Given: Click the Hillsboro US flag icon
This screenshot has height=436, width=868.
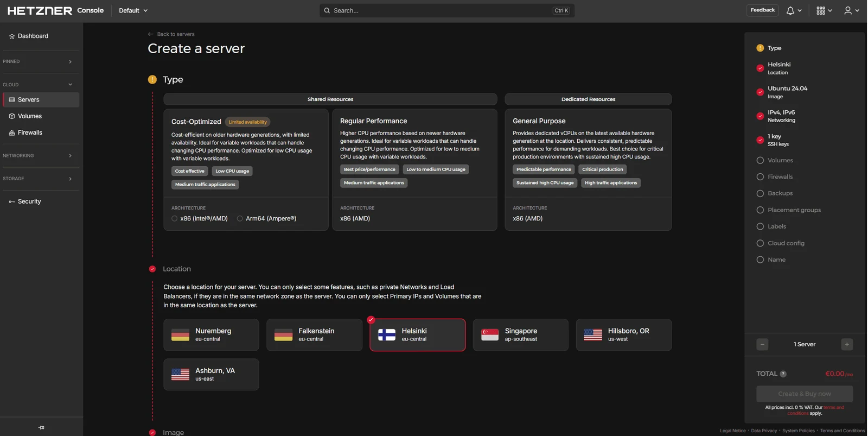Looking at the screenshot, I should click(x=593, y=335).
